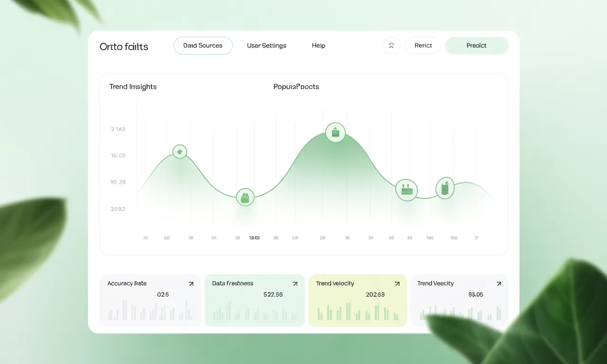Click the dark 1900 x-axis label
The height and width of the screenshot is (364, 607).
pyautogui.click(x=254, y=238)
